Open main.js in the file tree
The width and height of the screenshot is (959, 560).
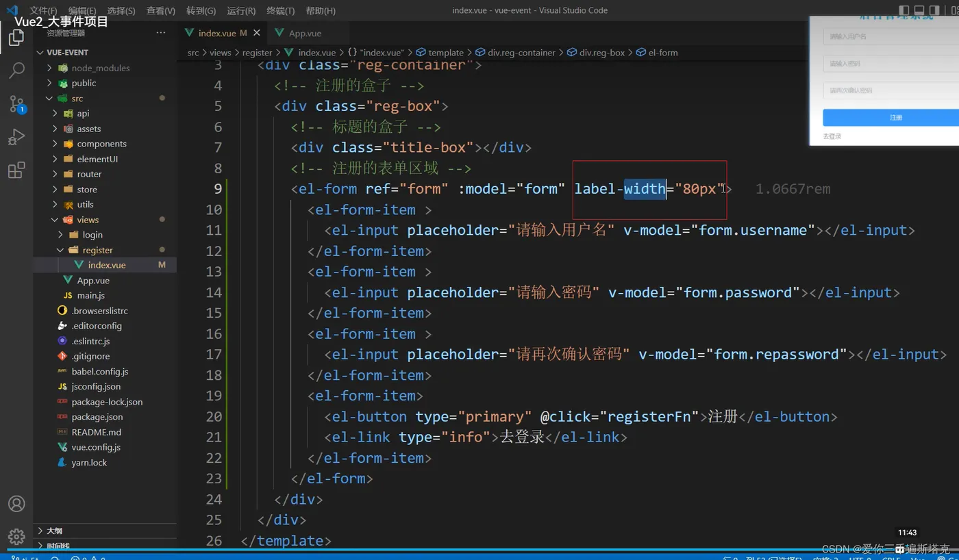pos(90,295)
